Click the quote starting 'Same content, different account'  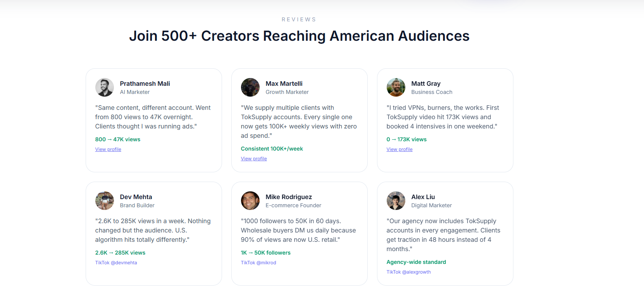pyautogui.click(x=153, y=117)
